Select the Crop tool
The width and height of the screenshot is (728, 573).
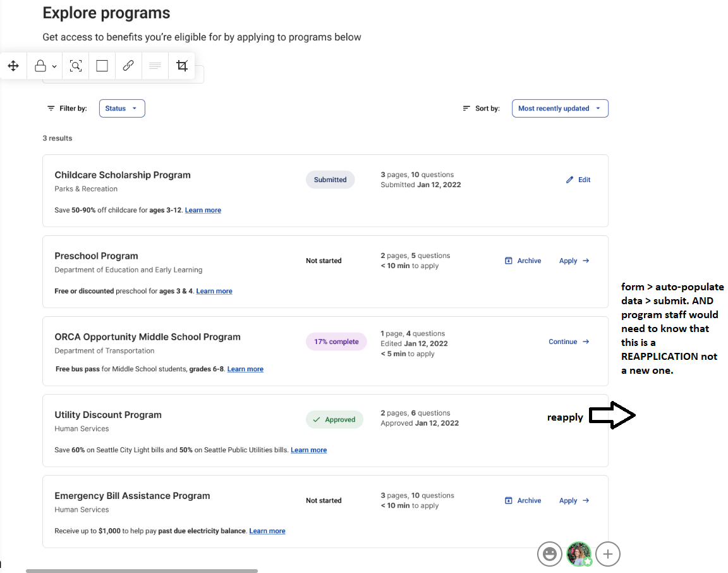[x=182, y=65]
